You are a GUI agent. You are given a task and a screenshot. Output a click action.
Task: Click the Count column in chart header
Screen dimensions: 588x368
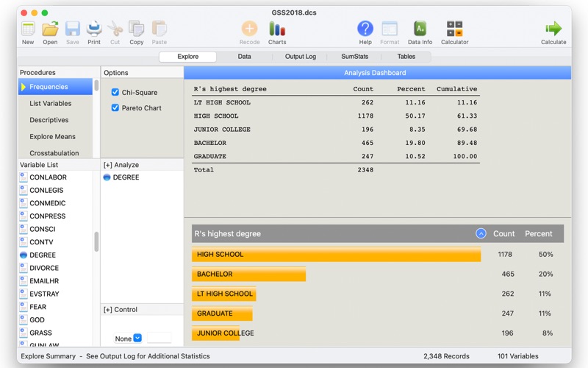click(503, 233)
